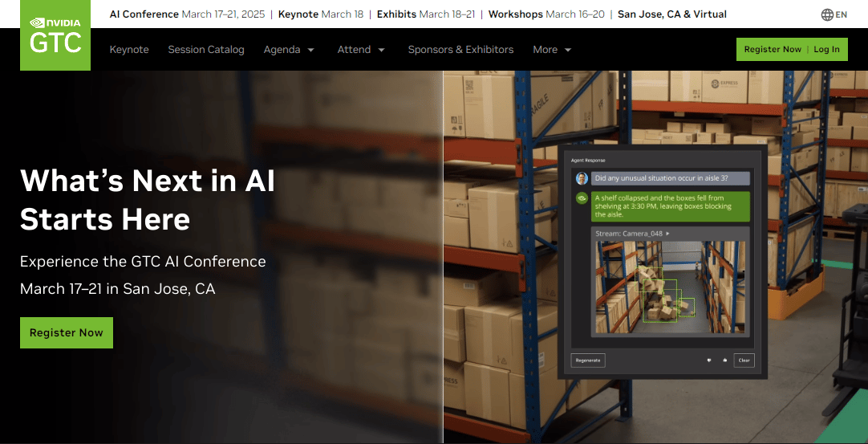Screen dimensions: 868x444
Task: Click the NVIDIA GTC logo
Action: (55, 35)
